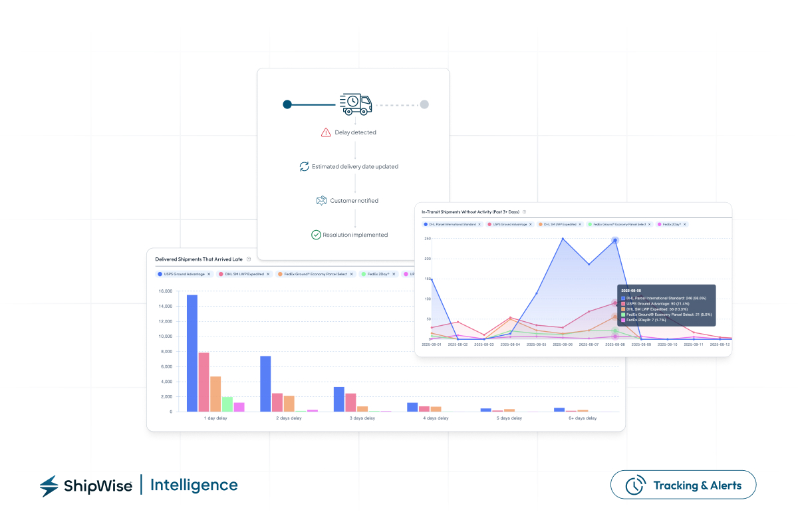Click the ShipWise lightning logo icon
The width and height of the screenshot is (798, 532).
(49, 486)
